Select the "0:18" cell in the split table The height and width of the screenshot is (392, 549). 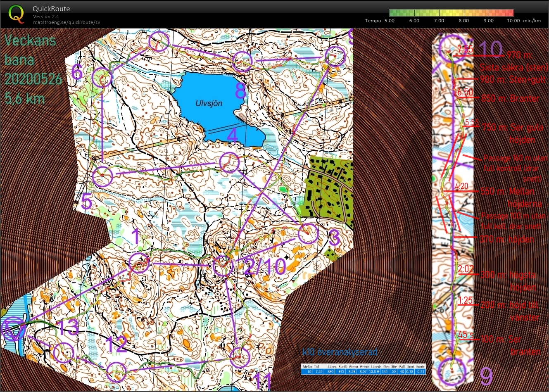pos(410,371)
